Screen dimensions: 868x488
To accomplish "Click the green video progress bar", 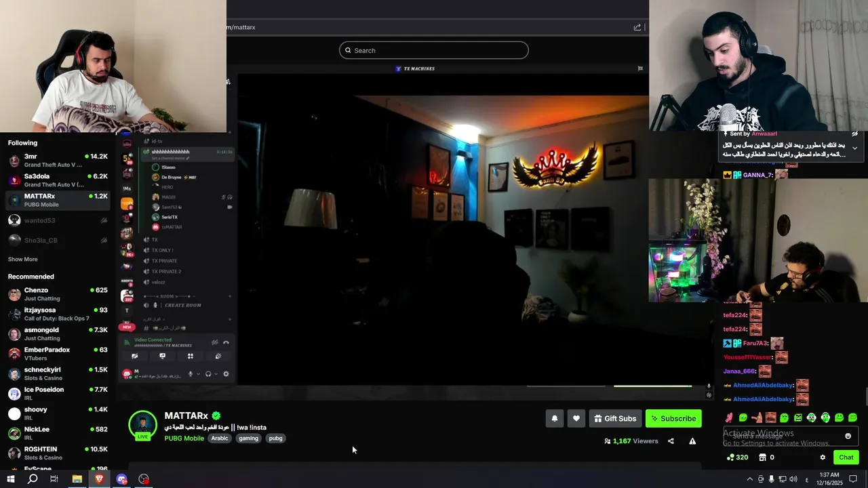I will click(652, 386).
